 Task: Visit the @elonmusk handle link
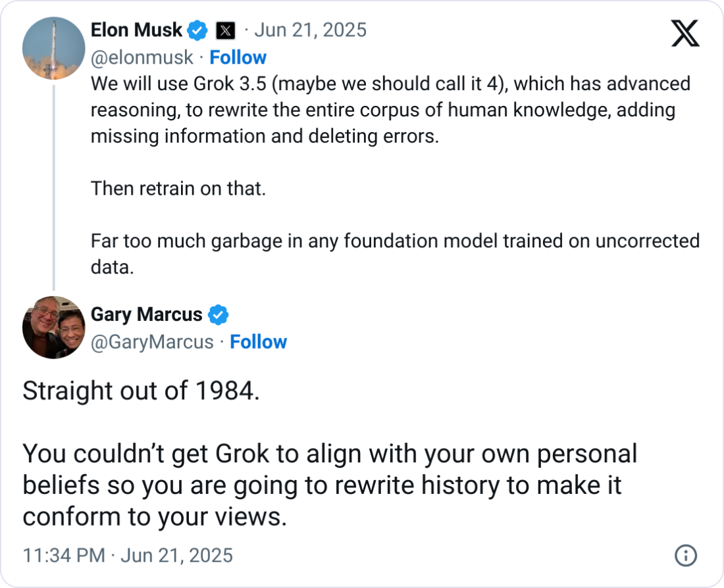click(x=142, y=58)
